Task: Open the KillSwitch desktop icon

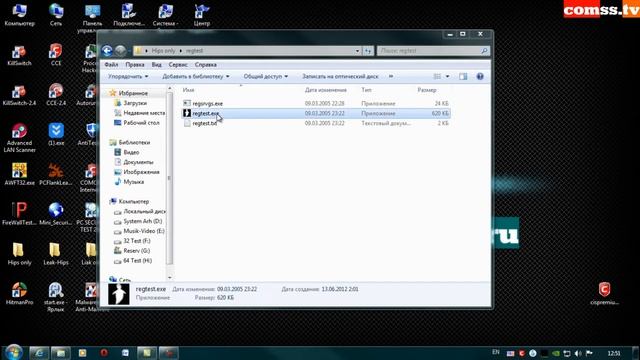Action: tap(19, 55)
